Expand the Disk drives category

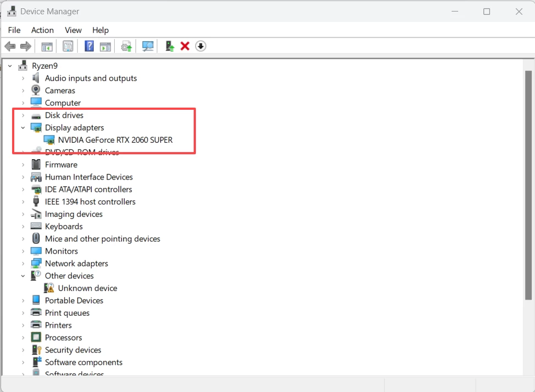tap(23, 115)
